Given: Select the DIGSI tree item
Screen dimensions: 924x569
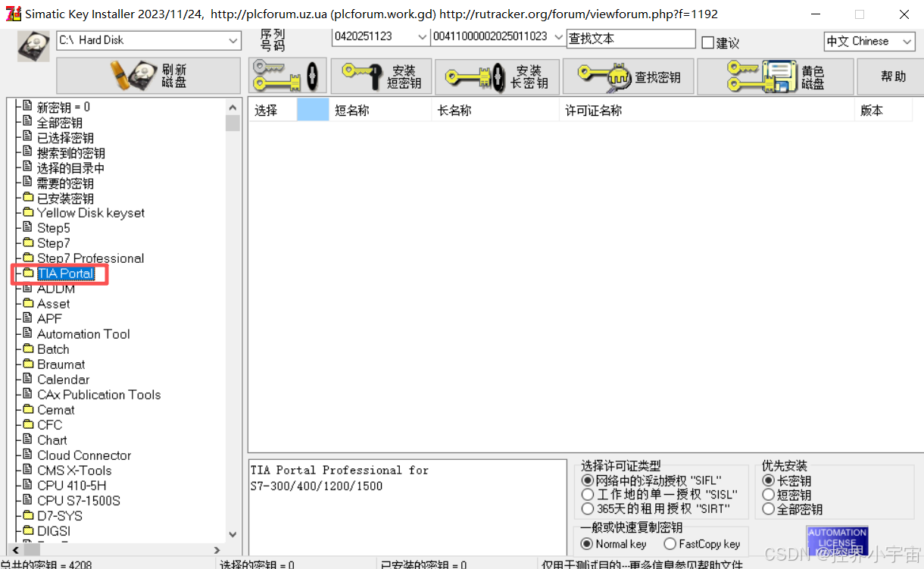Looking at the screenshot, I should tap(54, 531).
